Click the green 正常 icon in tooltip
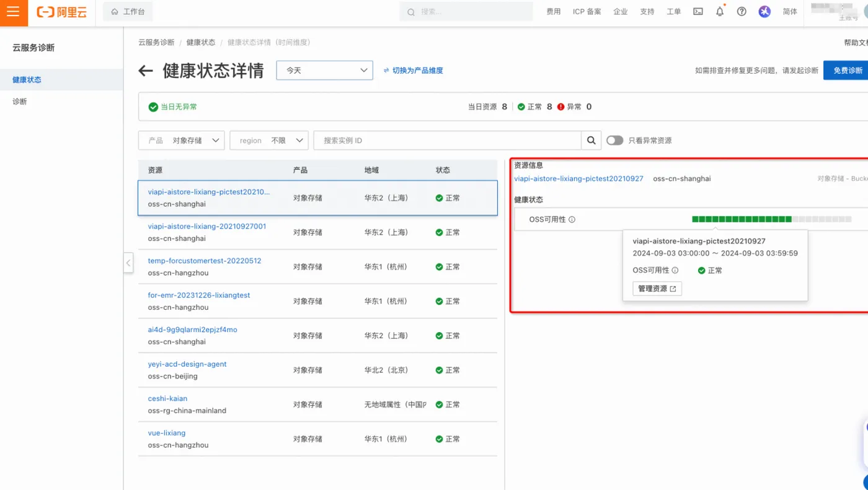This screenshot has width=868, height=490. coord(702,271)
